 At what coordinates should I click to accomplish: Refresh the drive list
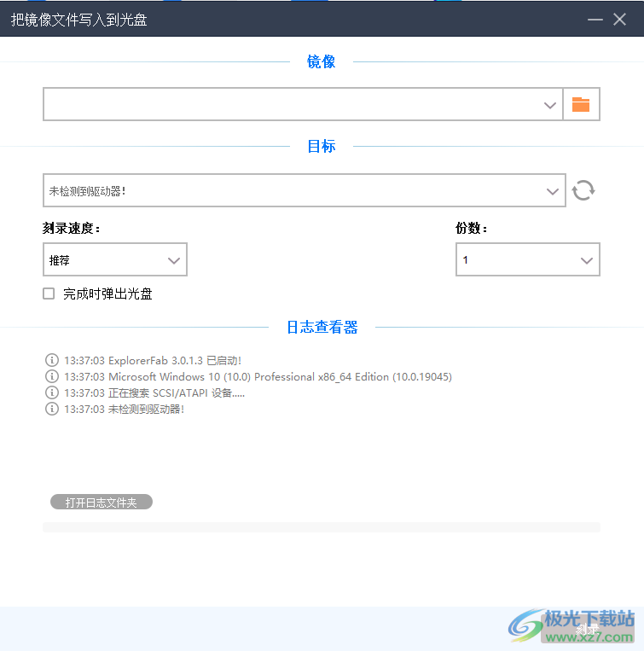click(x=583, y=190)
